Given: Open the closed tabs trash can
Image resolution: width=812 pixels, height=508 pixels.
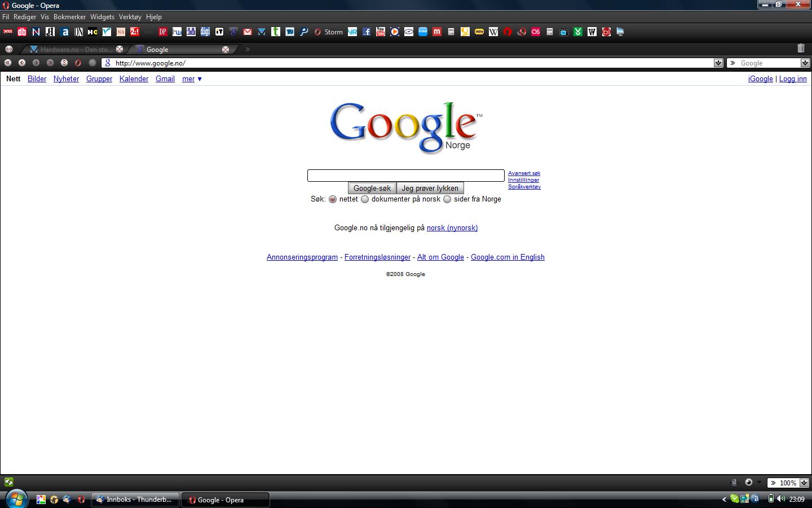Looking at the screenshot, I should pos(801,49).
